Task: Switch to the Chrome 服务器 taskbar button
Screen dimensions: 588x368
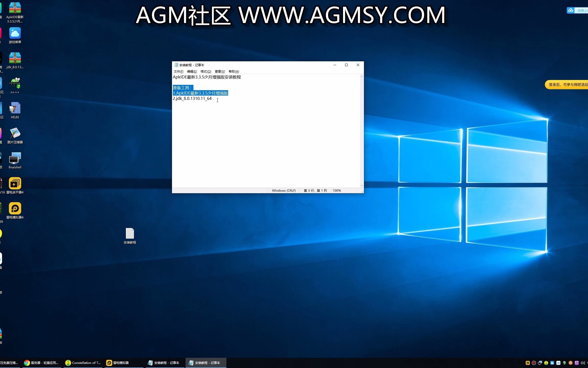Action: click(42, 363)
